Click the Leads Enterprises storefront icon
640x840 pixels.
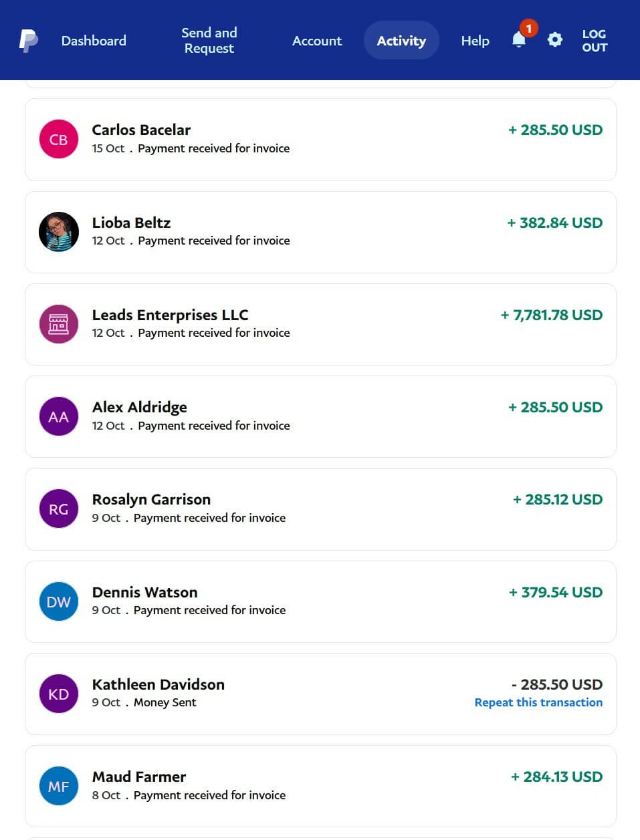click(59, 324)
